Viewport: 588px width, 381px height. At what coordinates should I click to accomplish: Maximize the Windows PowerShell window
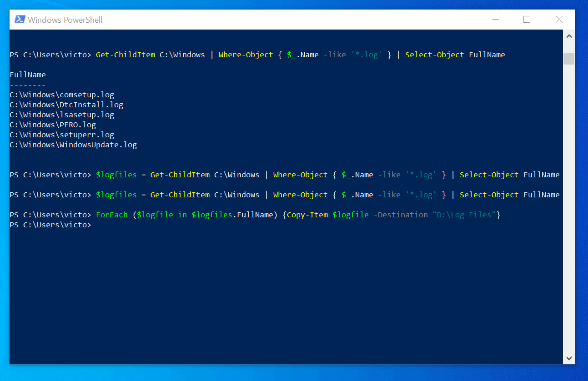527,20
